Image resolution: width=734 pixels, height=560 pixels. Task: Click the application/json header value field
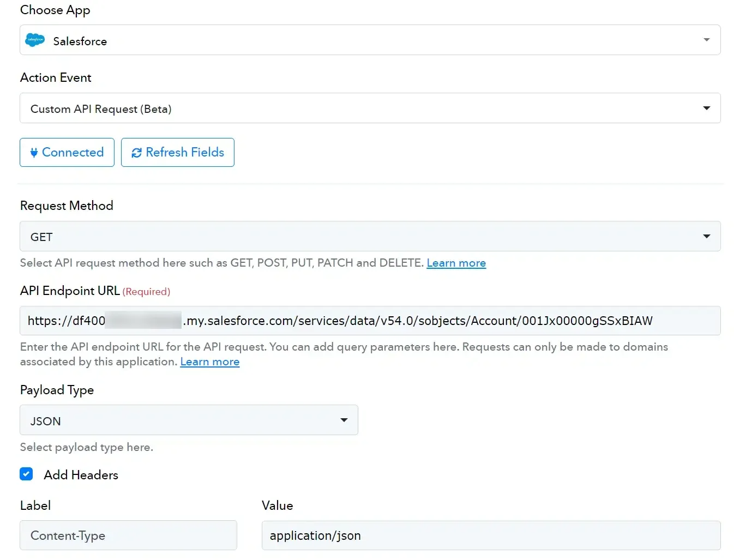[x=491, y=535]
